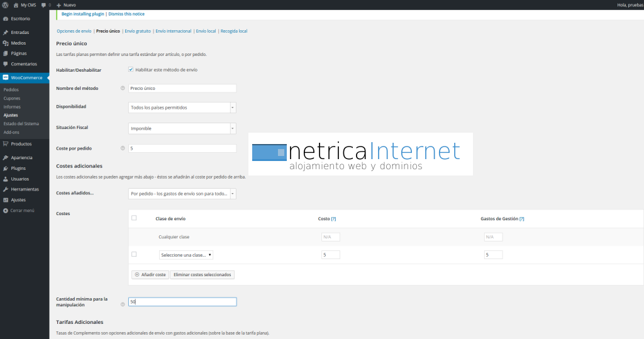644x339 pixels.
Task: Click the 'Añadir coste' button
Action: click(150, 275)
